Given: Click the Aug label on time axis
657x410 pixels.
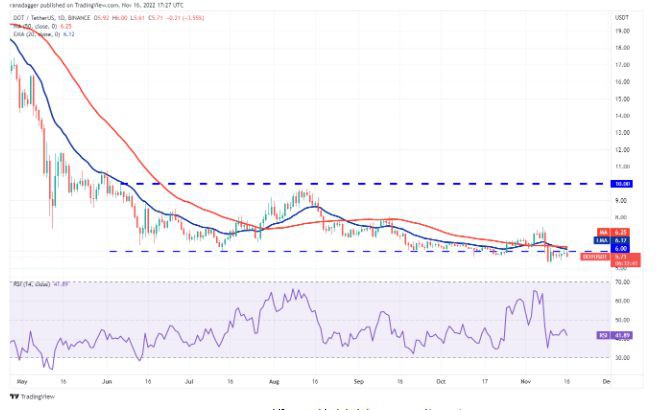Looking at the screenshot, I should pos(273,381).
